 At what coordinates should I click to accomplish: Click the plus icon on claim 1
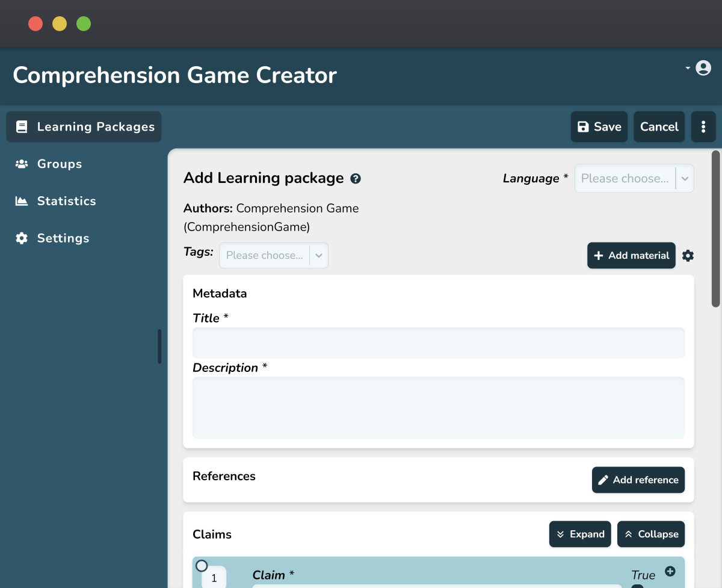(670, 571)
